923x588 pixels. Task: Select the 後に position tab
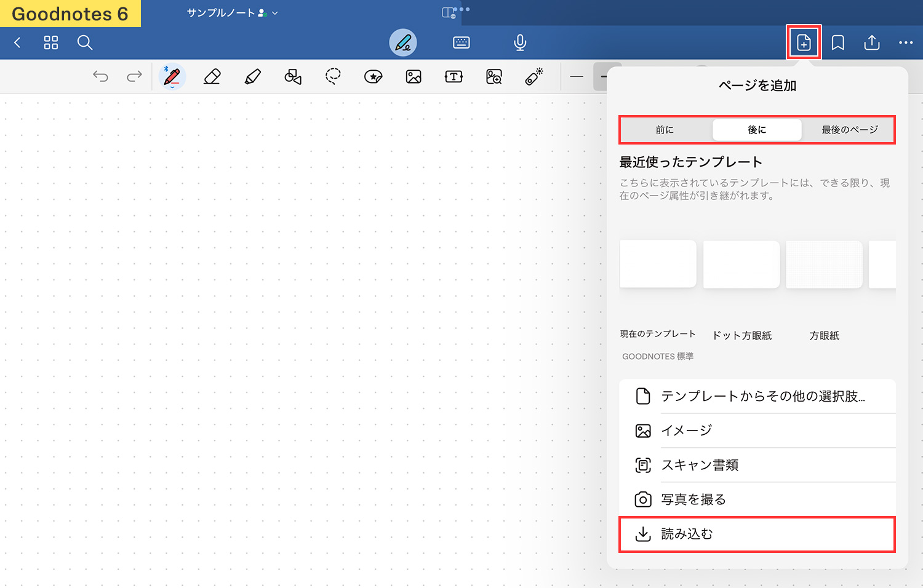click(x=757, y=130)
